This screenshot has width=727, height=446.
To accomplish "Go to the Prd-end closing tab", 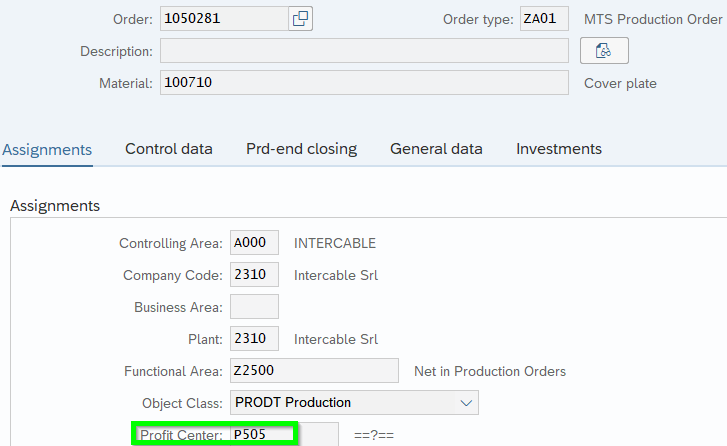I will click(301, 149).
